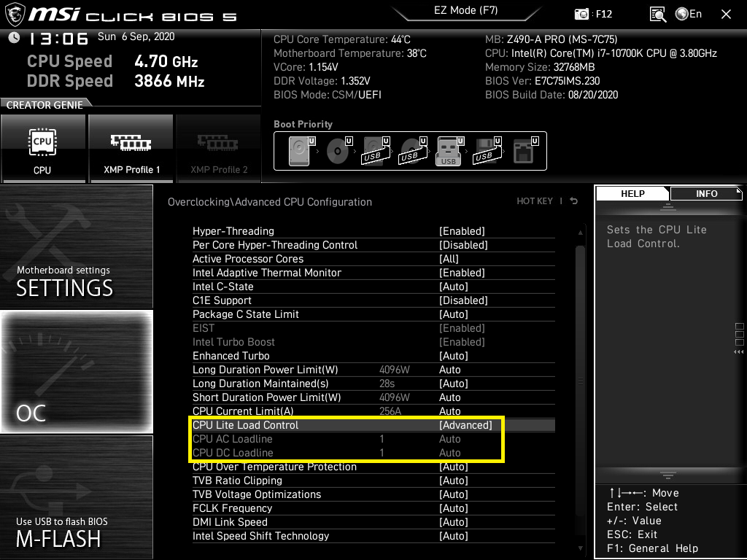Select the network boot device icon

[x=525, y=151]
